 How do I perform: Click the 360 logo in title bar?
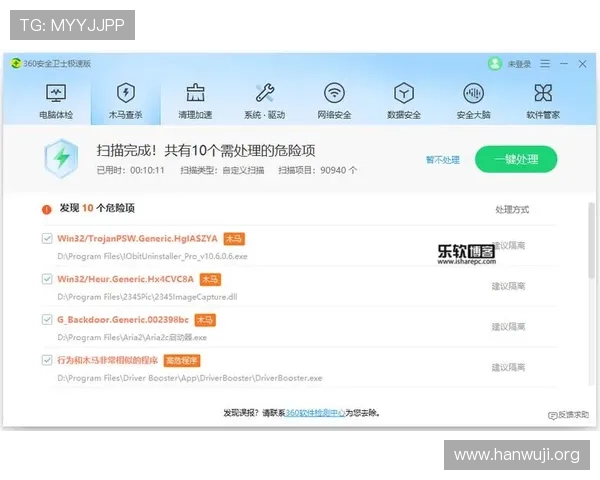click(x=16, y=63)
